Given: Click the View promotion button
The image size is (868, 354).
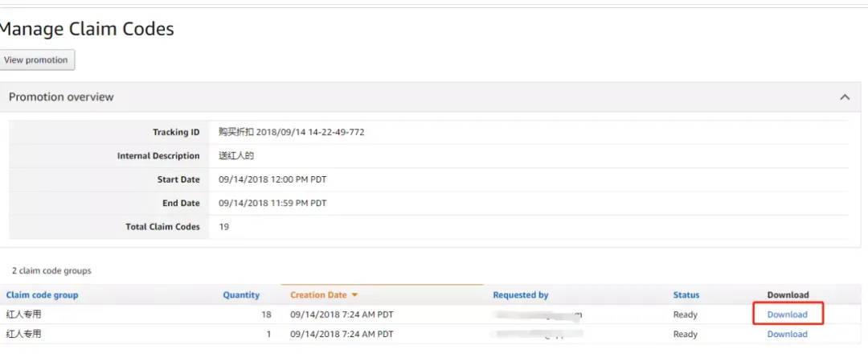Looking at the screenshot, I should (x=36, y=60).
